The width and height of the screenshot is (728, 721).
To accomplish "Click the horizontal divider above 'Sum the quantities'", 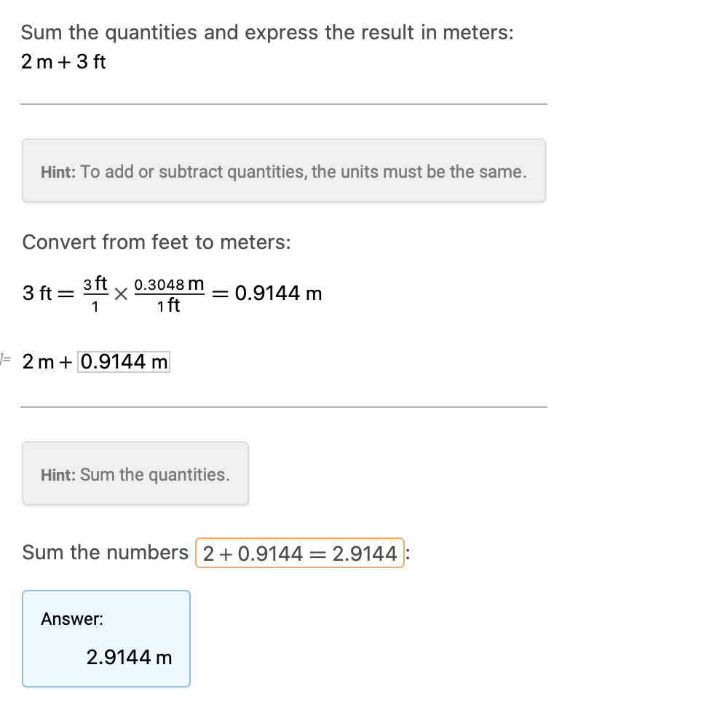I will [284, 407].
